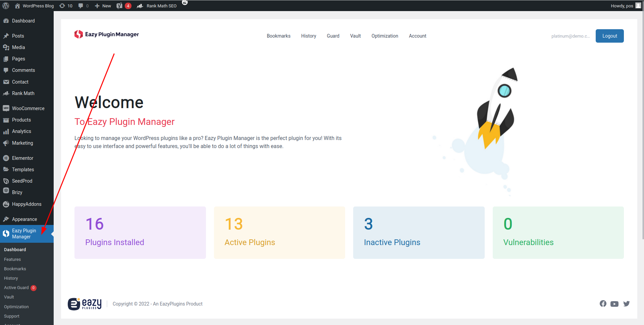Select the WooCommerce sidebar icon
This screenshot has width=644, height=325.
pyautogui.click(x=6, y=108)
